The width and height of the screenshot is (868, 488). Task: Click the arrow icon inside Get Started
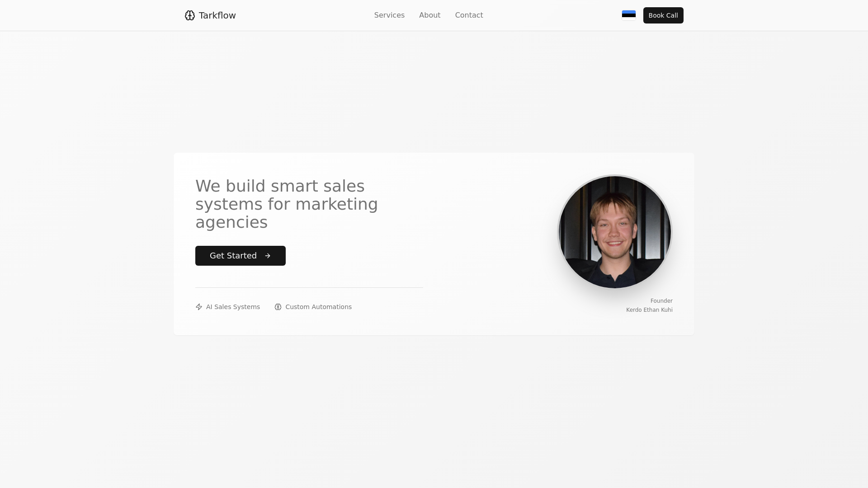click(268, 256)
